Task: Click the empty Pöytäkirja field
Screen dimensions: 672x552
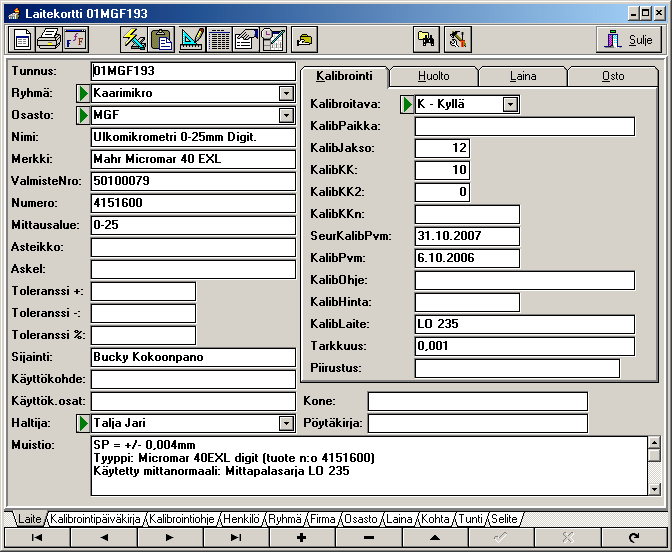Action: 477,423
